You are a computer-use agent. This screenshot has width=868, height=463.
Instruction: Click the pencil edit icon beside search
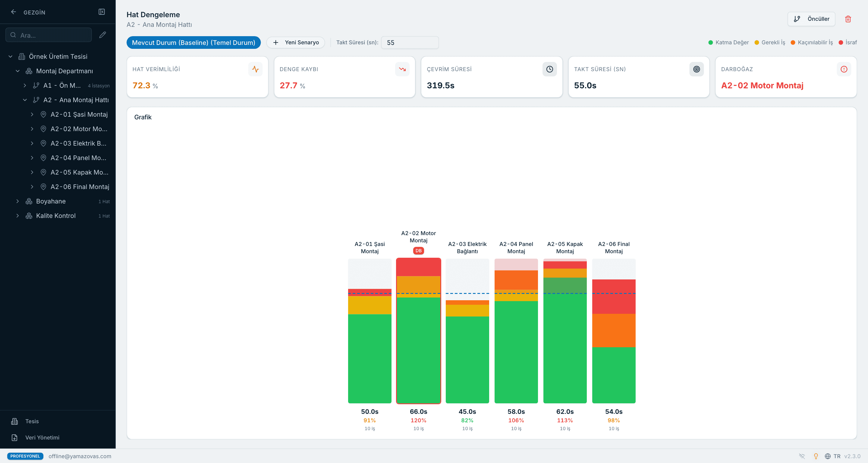pos(103,35)
